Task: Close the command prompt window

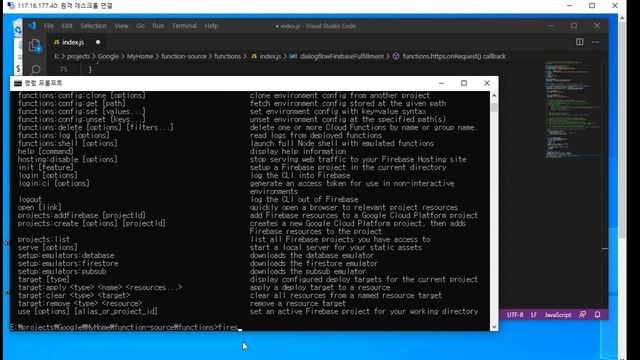Action: click(487, 83)
